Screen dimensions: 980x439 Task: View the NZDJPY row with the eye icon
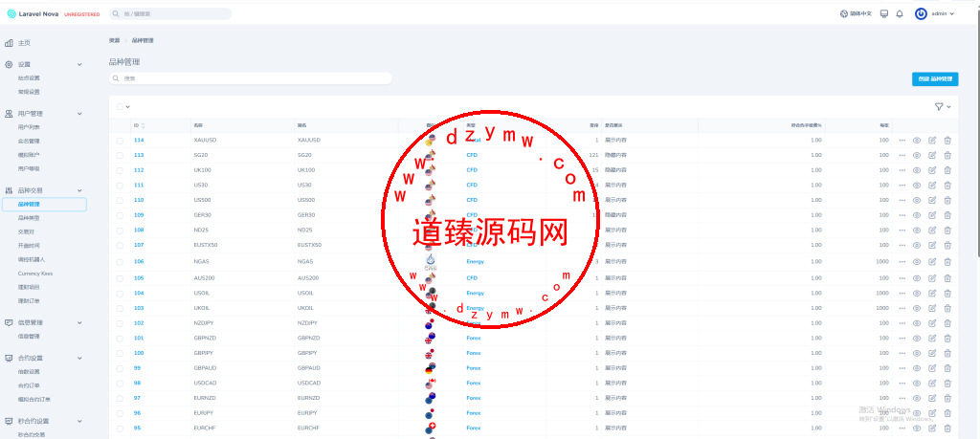click(917, 323)
